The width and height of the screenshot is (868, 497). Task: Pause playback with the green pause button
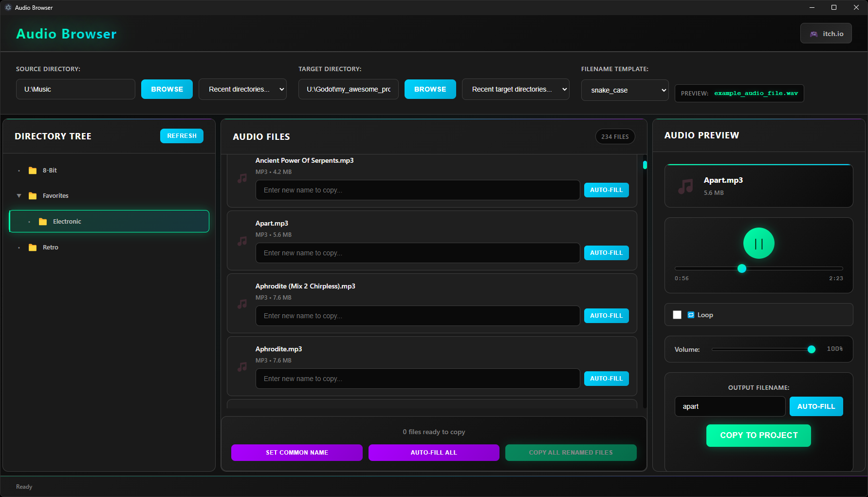(x=758, y=243)
